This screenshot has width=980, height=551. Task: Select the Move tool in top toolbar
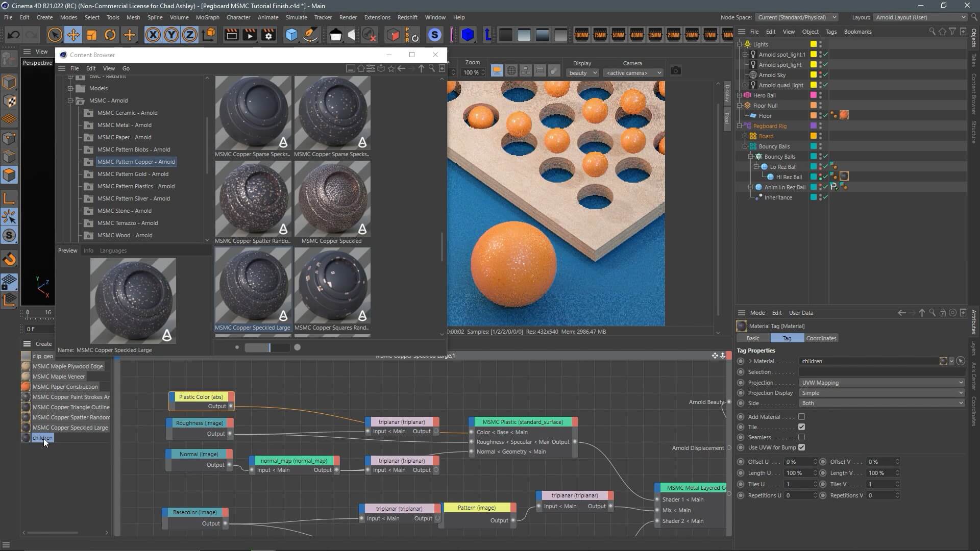(73, 35)
